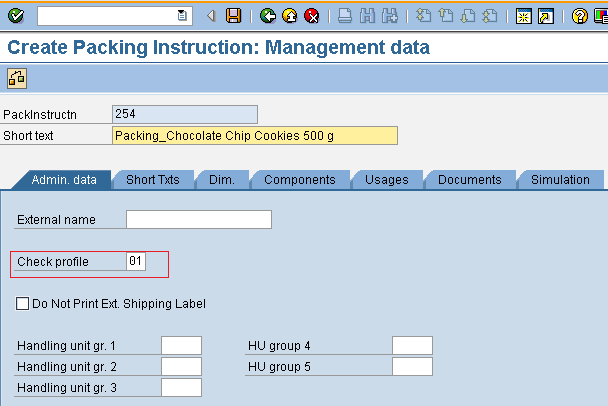Click the Check profile input field

point(136,262)
